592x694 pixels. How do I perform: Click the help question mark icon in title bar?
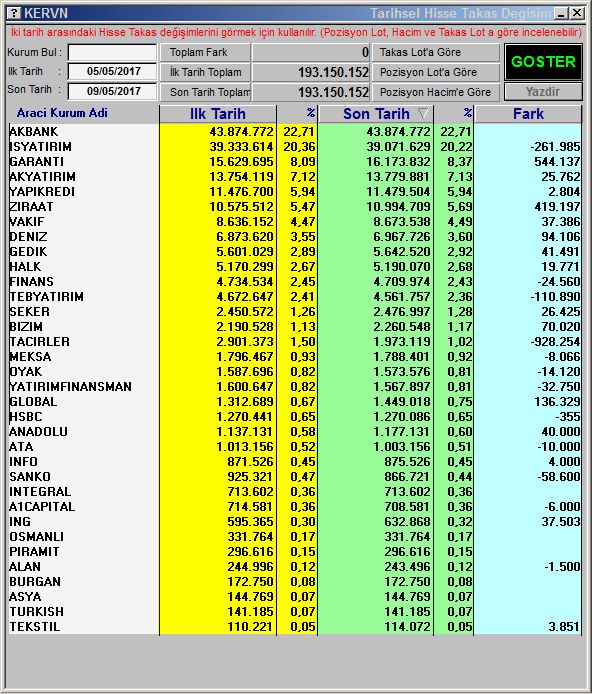pyautogui.click(x=14, y=12)
